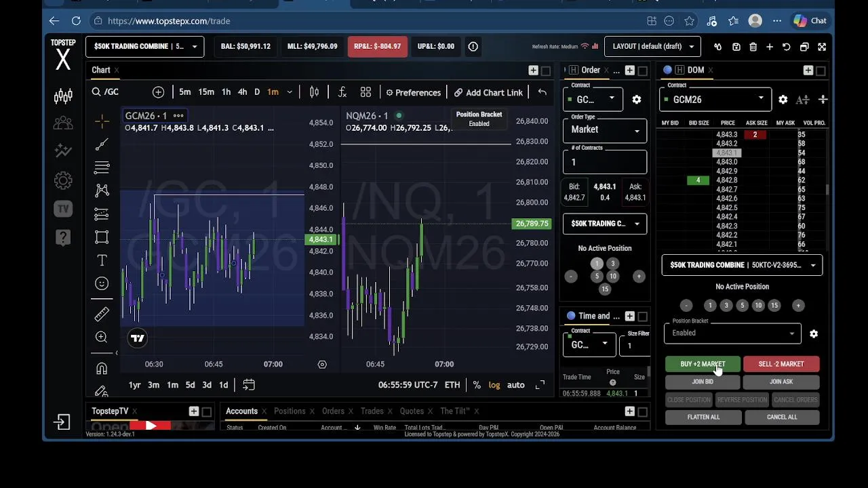
Task: Select the ruler measure tool
Action: tap(102, 314)
